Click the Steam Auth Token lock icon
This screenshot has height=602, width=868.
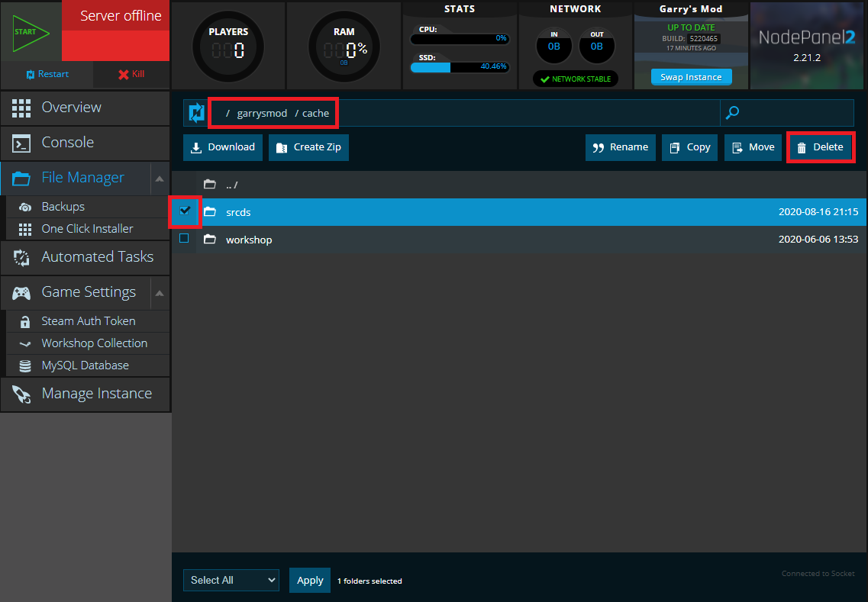click(x=24, y=320)
